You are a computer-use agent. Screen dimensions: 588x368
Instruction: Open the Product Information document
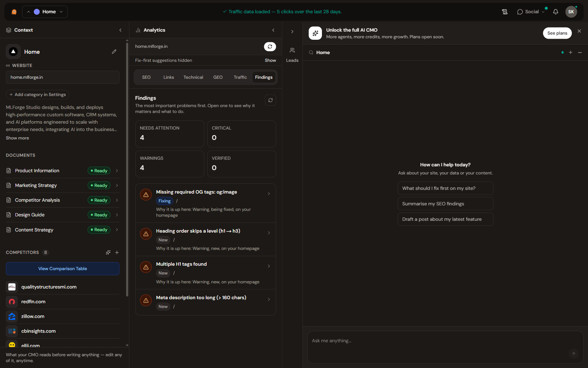click(62, 171)
